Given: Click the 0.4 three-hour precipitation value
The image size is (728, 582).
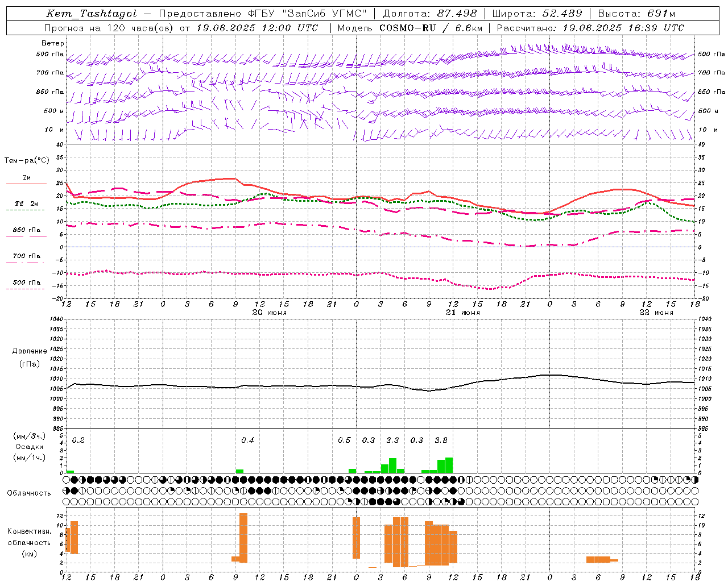Looking at the screenshot, I should 247,440.
